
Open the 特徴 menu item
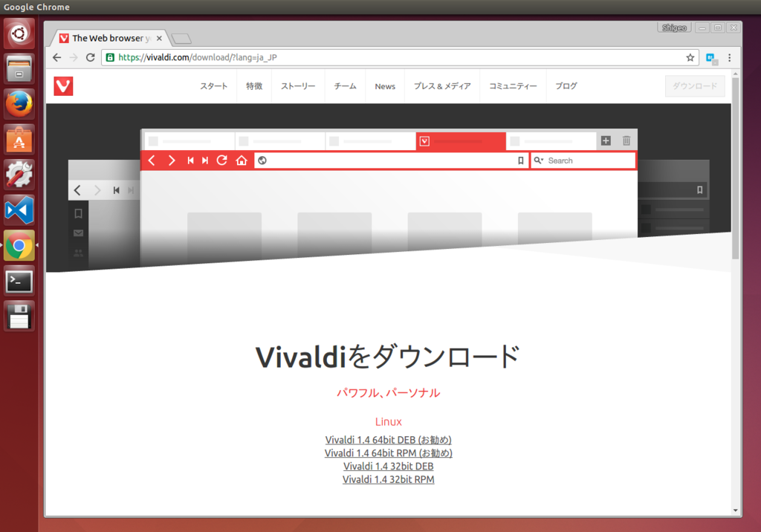[254, 86]
